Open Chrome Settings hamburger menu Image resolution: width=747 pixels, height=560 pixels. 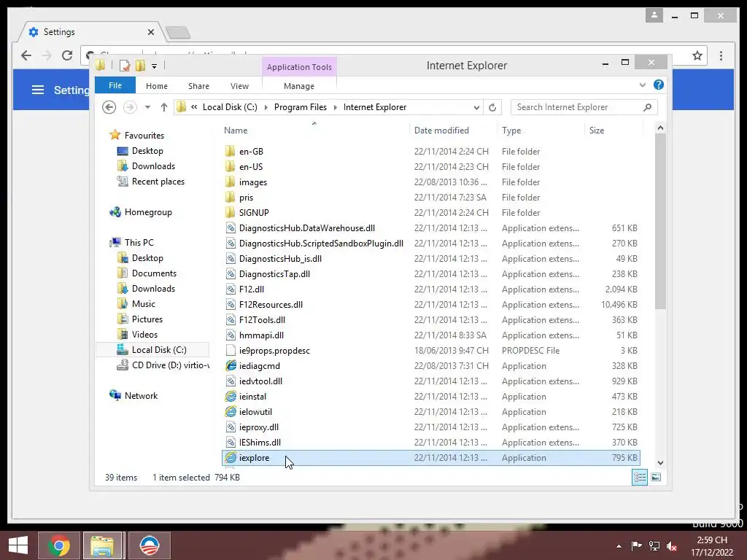38,90
